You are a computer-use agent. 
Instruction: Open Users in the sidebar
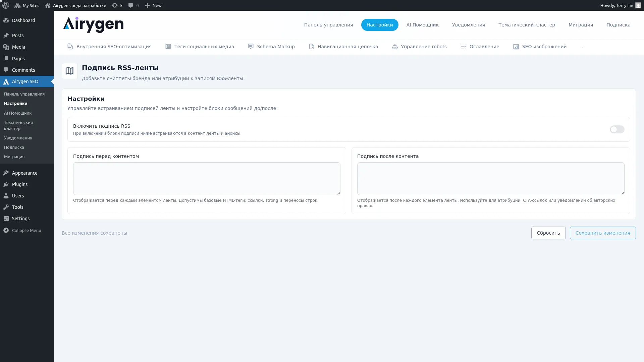27,196
